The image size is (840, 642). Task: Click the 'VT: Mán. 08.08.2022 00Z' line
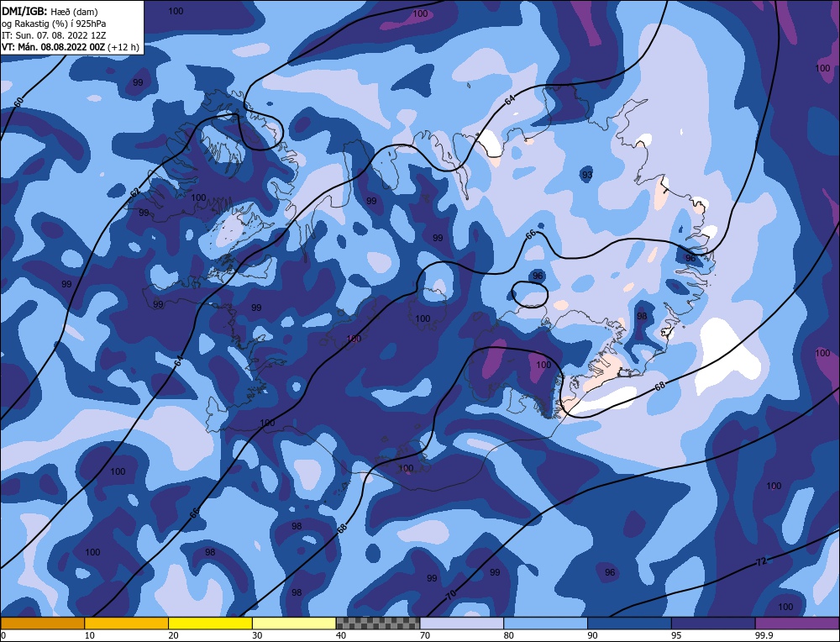click(53, 47)
